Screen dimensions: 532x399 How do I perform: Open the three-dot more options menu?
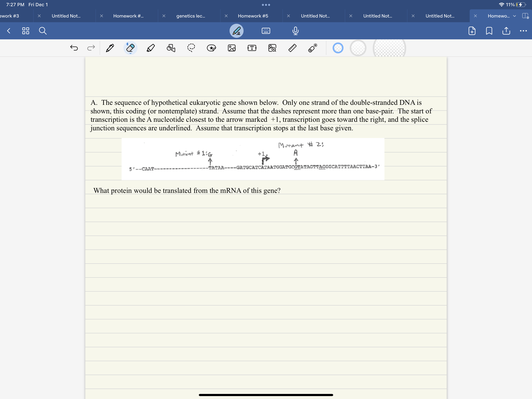[523, 31]
